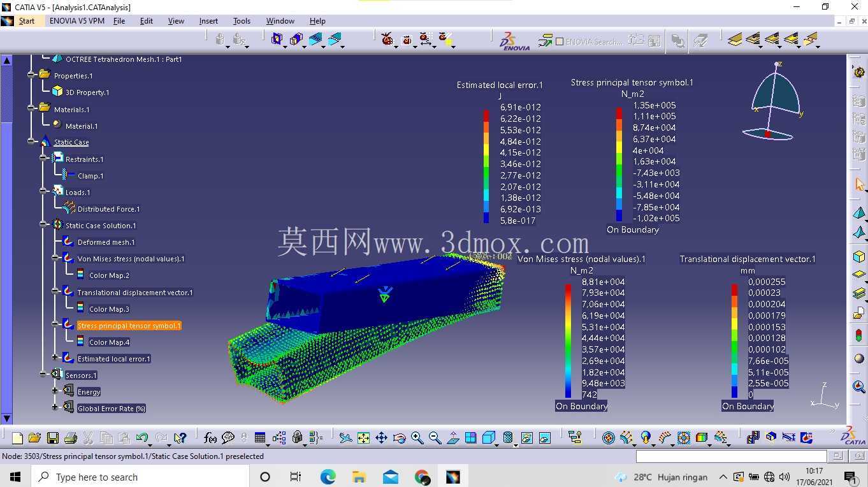Click the Select arrow on right toolbar
This screenshot has height=487, width=868.
pyautogui.click(x=859, y=184)
